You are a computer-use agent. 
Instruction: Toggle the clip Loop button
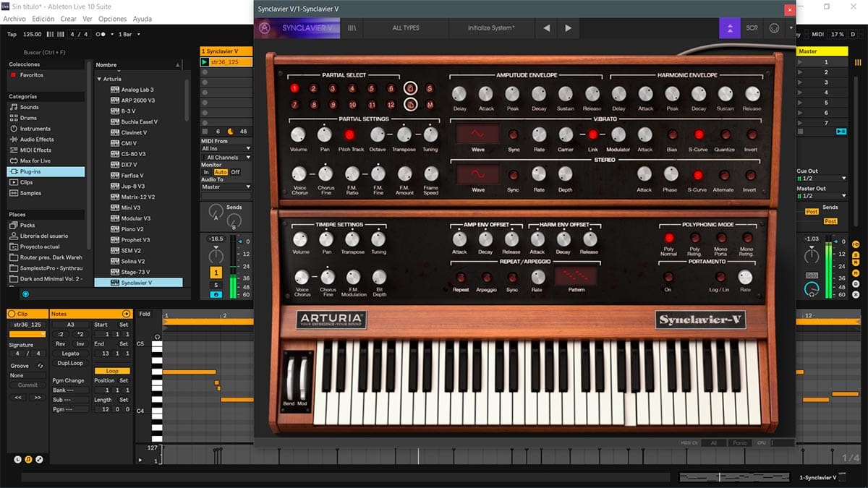click(112, 371)
